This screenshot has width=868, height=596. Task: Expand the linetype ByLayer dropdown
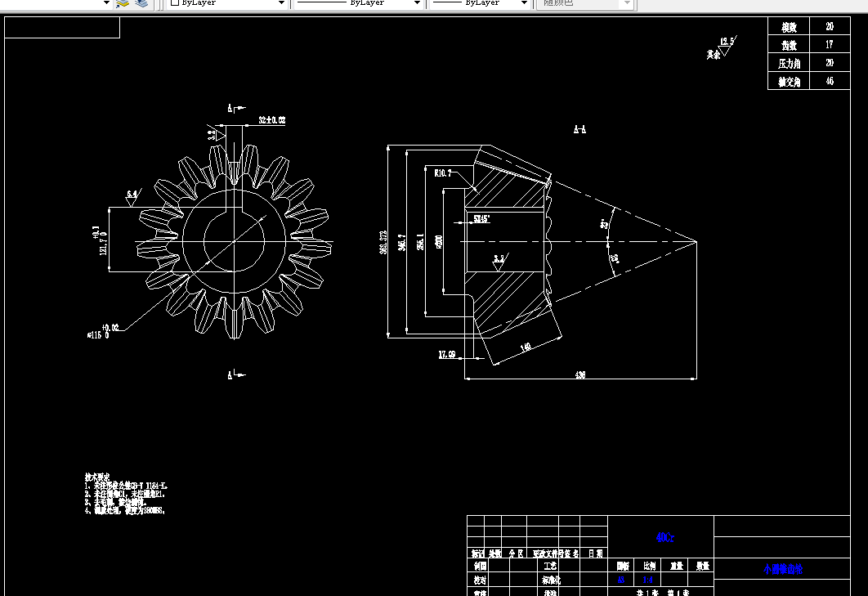coord(417,2)
